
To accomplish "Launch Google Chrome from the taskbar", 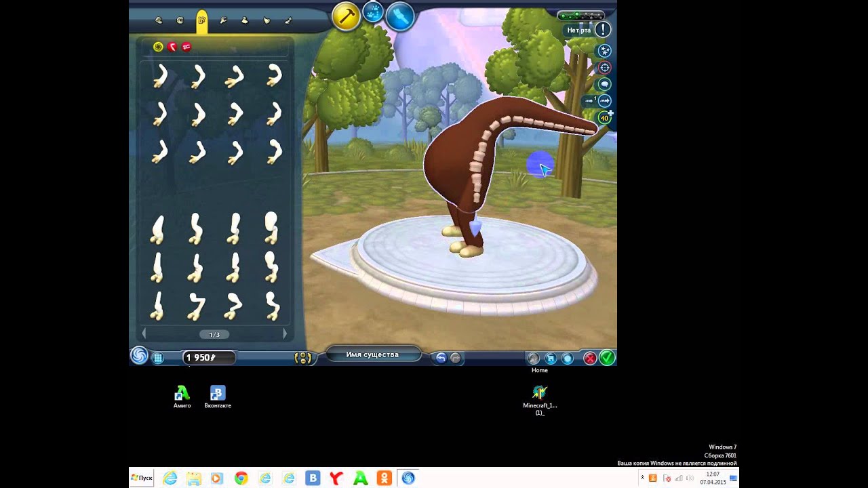I will [241, 478].
